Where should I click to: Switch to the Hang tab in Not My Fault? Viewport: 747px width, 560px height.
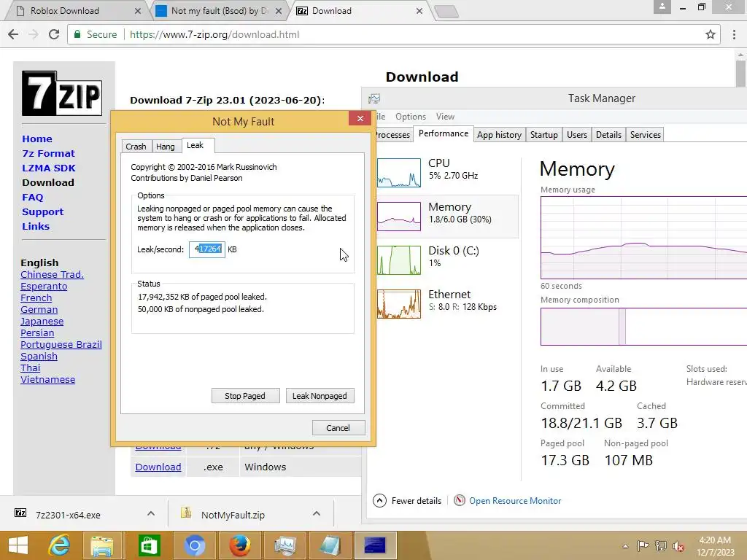pos(166,147)
